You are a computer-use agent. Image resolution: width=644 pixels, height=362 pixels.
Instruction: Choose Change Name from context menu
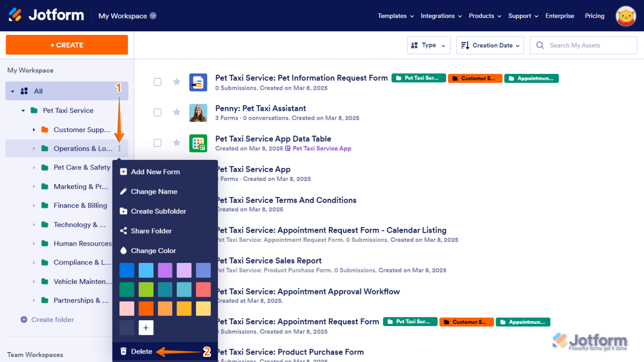(x=165, y=191)
